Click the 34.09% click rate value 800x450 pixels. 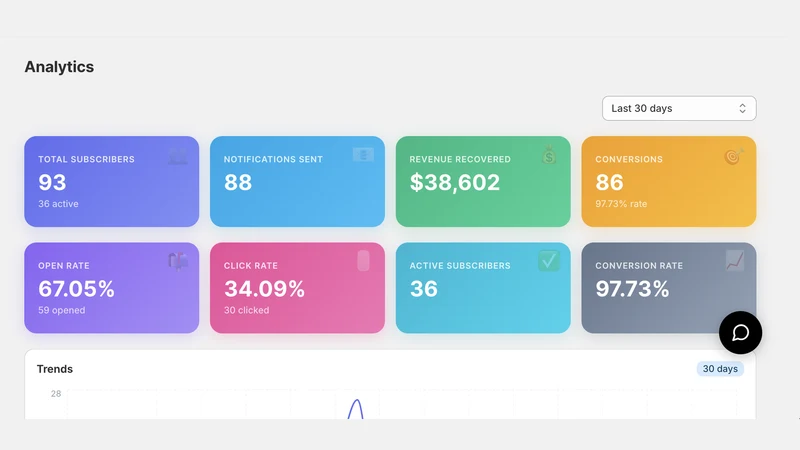[x=264, y=289]
